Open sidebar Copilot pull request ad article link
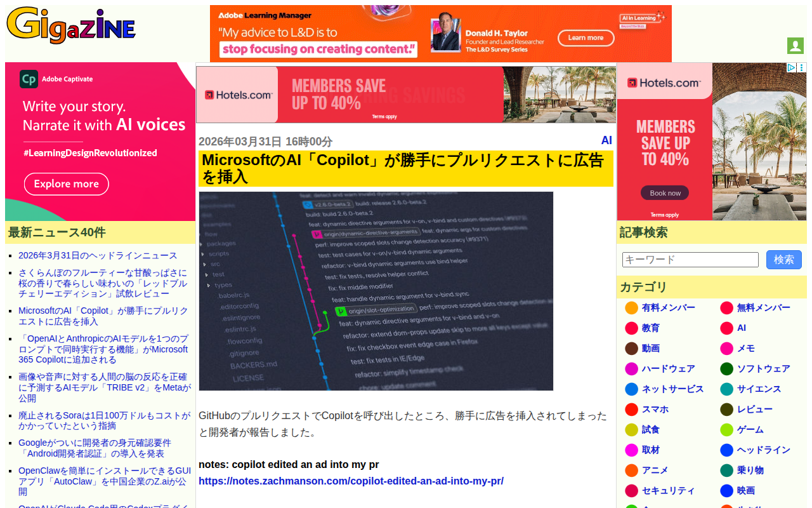 point(103,316)
